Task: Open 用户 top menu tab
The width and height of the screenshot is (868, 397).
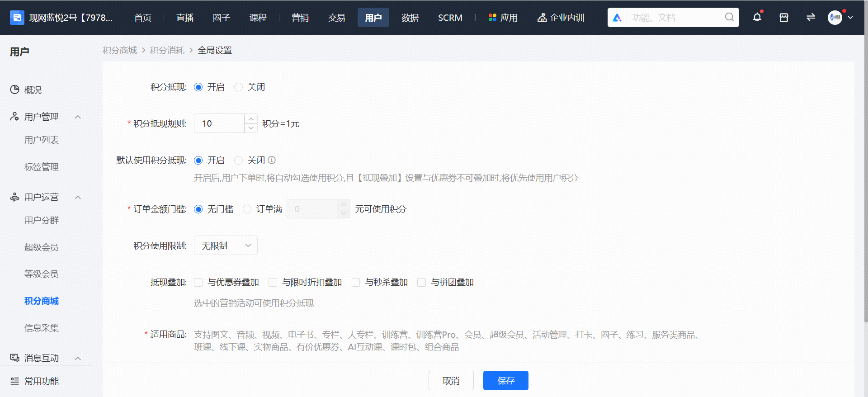Action: (373, 18)
